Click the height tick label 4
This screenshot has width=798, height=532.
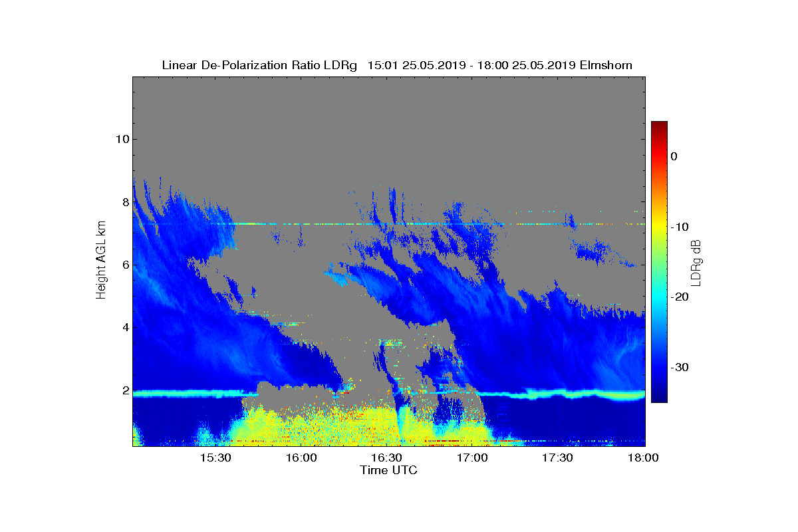coord(125,327)
